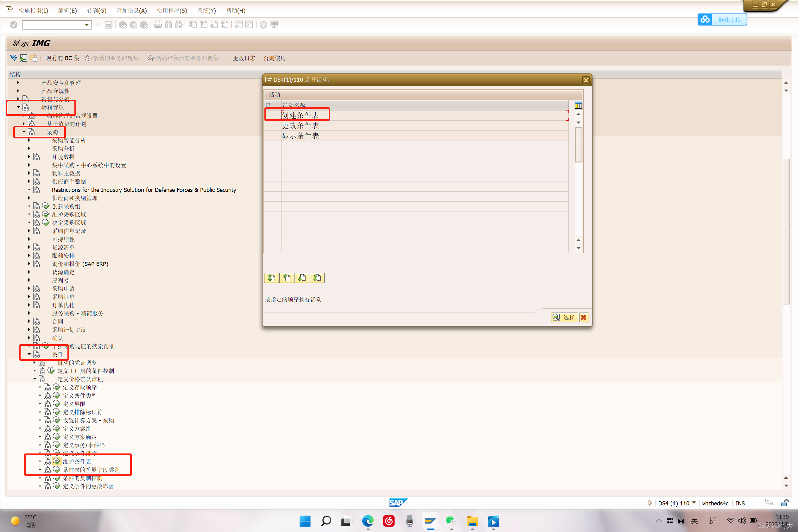This screenshot has width=798, height=532.
Task: Click the execute icon beside 维护条件表
Action: [57, 461]
